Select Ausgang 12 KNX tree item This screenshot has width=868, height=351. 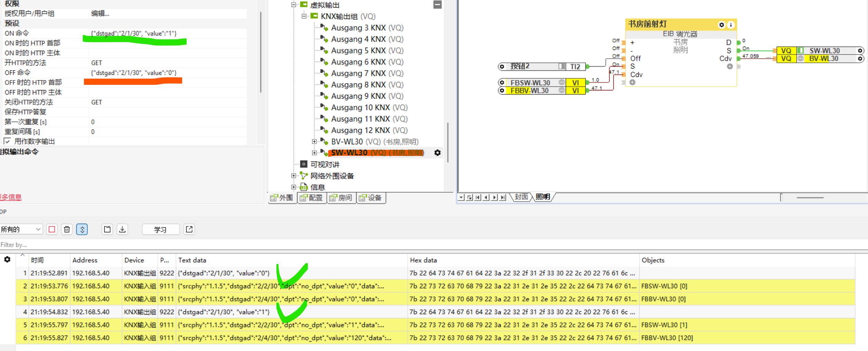(369, 130)
